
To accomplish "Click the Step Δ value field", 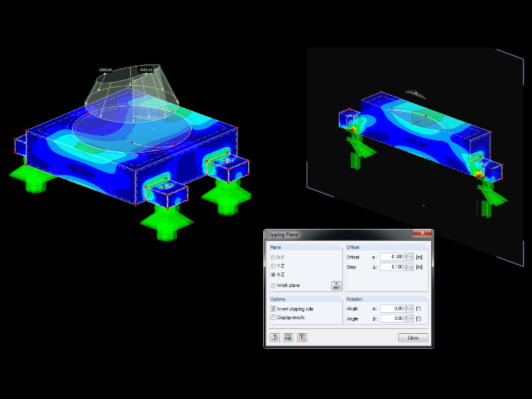I will 392,267.
